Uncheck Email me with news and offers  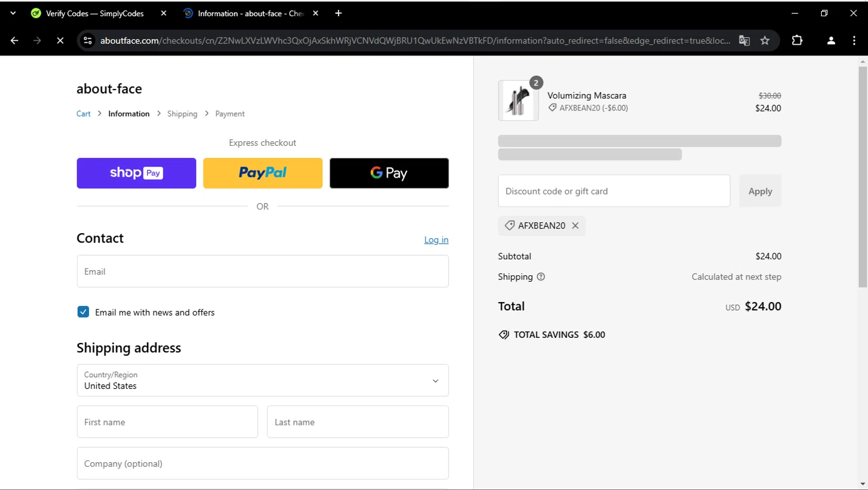pos(83,312)
